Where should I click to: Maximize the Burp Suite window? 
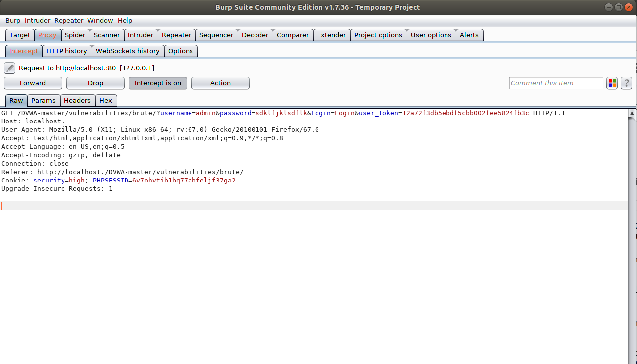tap(619, 7)
